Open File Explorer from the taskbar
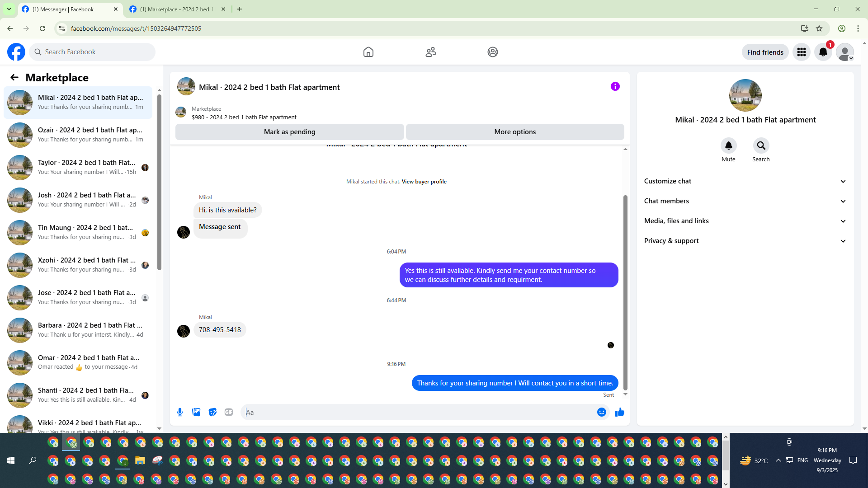868x488 pixels. coord(140,460)
